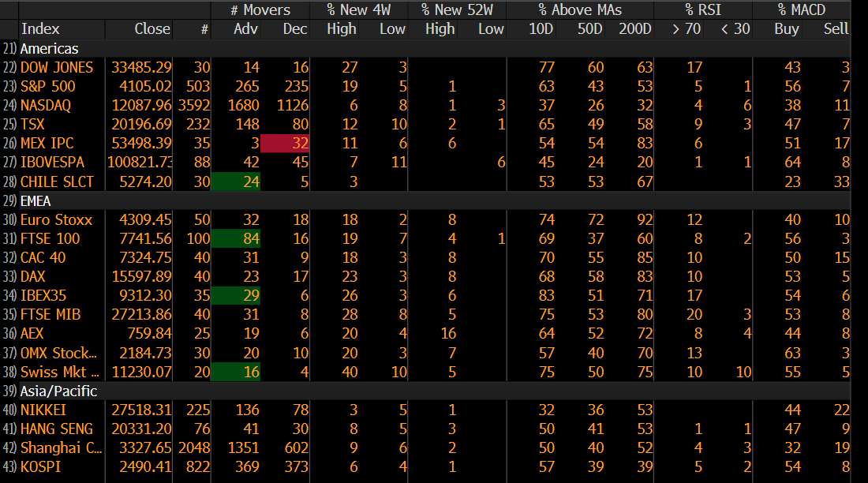Sort by MACD Sell column

(x=836, y=28)
